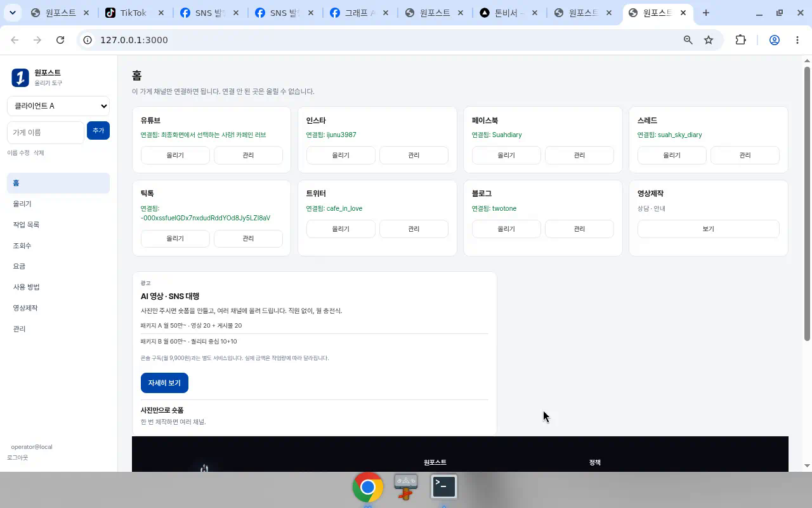Open 올리기 in the sidebar menu

tap(58, 204)
